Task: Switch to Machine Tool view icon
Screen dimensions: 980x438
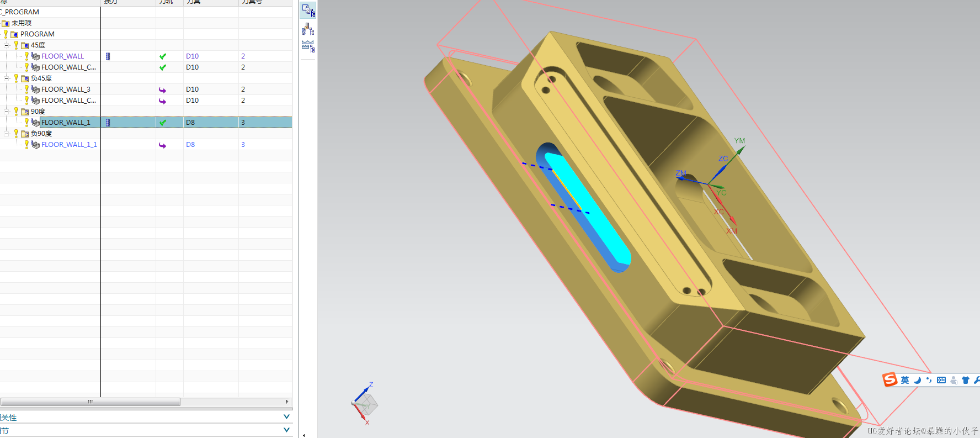Action: [308, 29]
